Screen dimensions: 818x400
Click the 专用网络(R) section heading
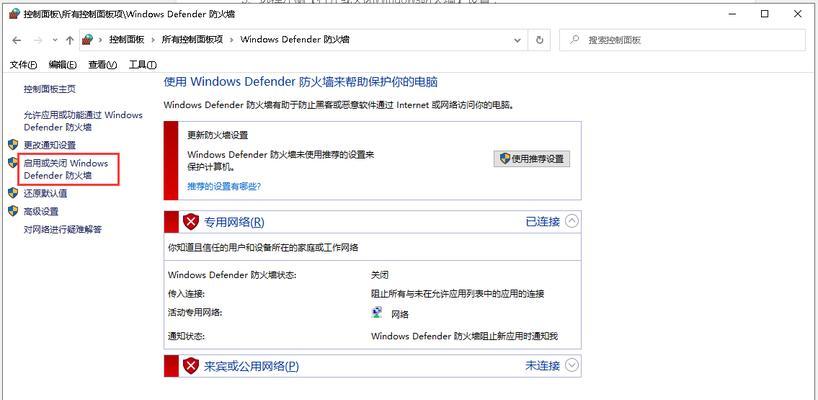[x=234, y=222]
